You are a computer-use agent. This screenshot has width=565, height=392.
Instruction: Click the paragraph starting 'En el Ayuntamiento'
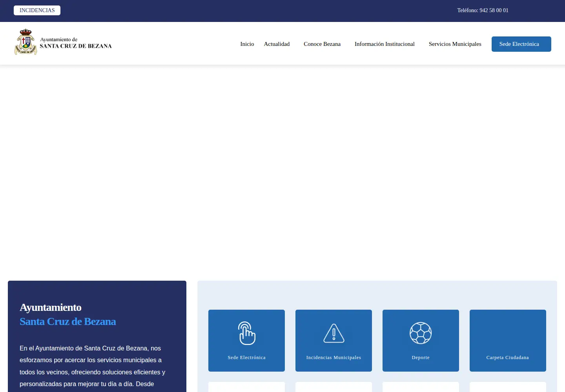click(x=93, y=366)
